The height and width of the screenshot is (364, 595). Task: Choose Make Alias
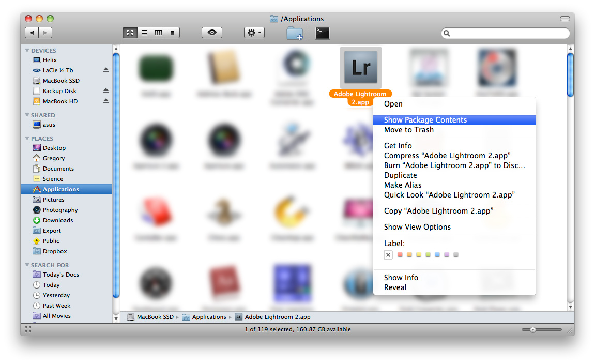pyautogui.click(x=454, y=185)
